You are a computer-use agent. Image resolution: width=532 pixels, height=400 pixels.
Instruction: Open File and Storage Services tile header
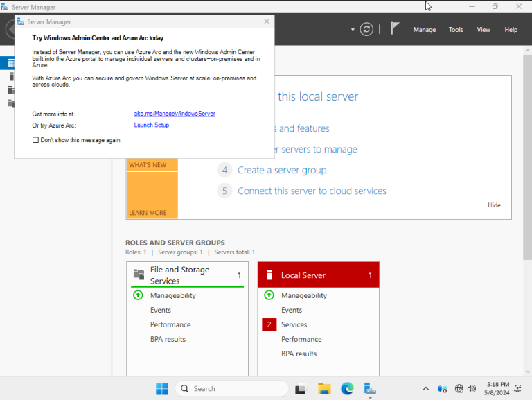click(187, 275)
